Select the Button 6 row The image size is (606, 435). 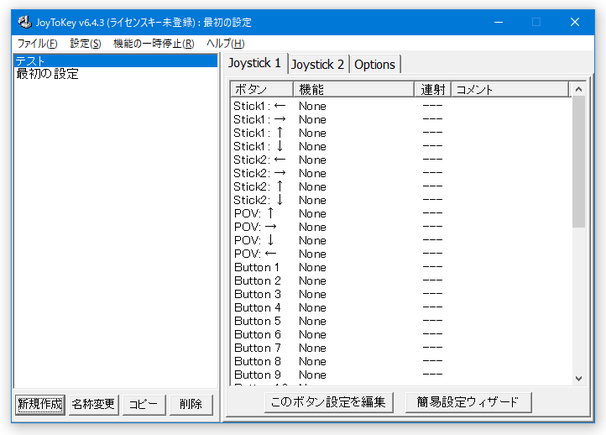401,334
